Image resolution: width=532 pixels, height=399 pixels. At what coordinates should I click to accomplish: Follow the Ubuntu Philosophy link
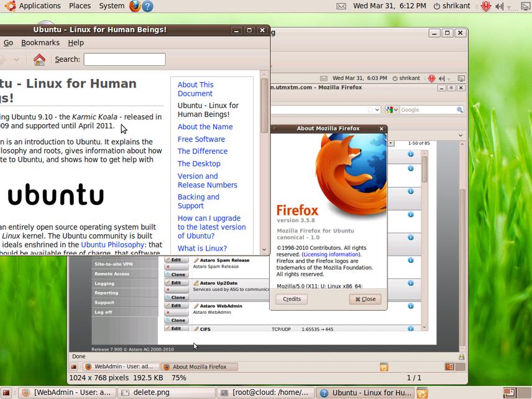112,245
